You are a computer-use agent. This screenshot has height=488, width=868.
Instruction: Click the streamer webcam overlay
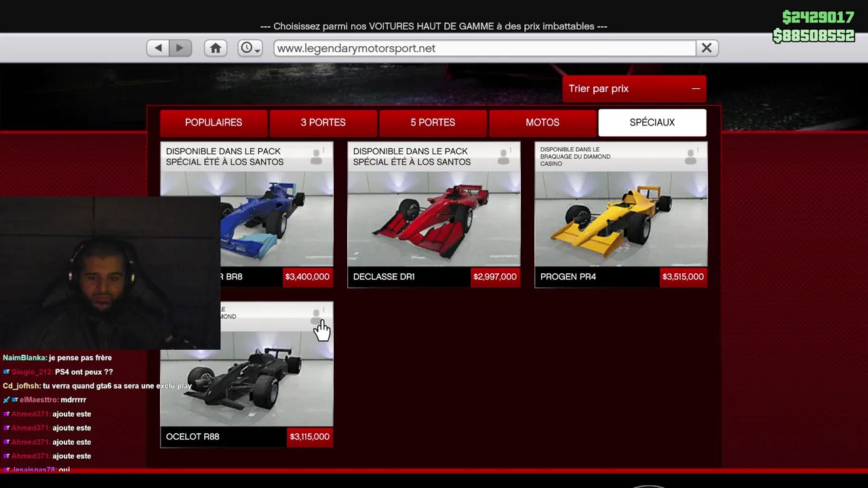tap(110, 273)
